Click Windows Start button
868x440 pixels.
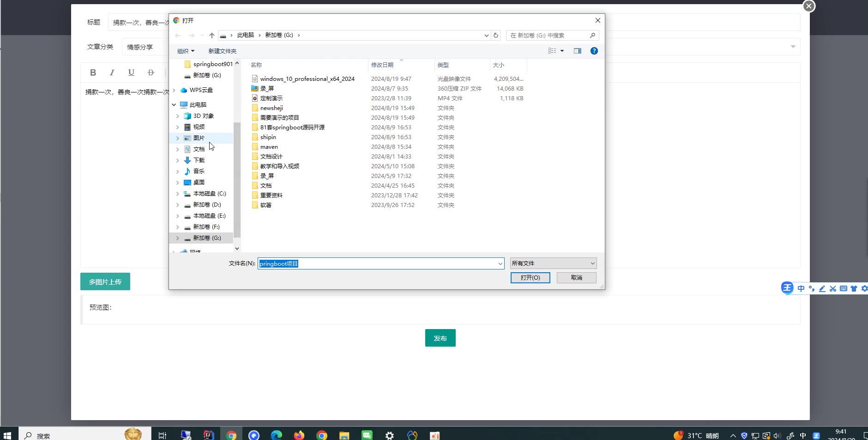[x=7, y=435]
